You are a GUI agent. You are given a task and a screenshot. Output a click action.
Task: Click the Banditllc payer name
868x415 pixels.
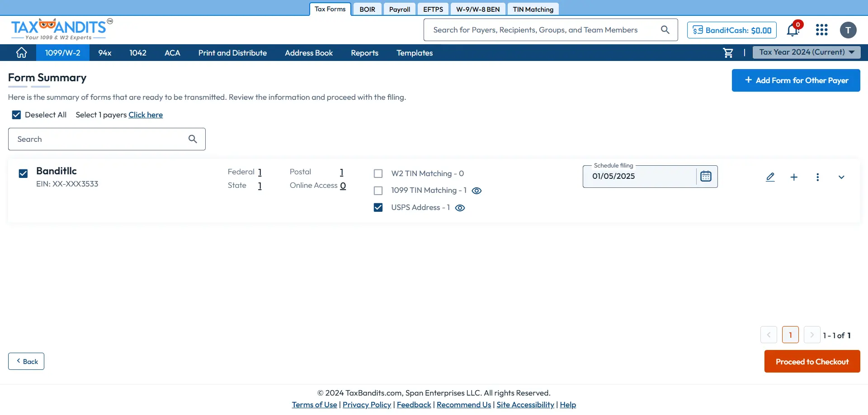pos(57,171)
